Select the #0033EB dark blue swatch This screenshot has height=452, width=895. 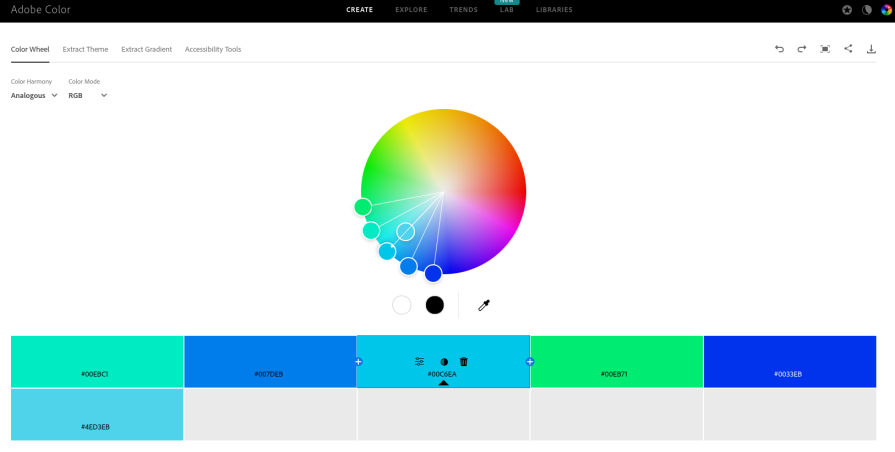coord(790,362)
